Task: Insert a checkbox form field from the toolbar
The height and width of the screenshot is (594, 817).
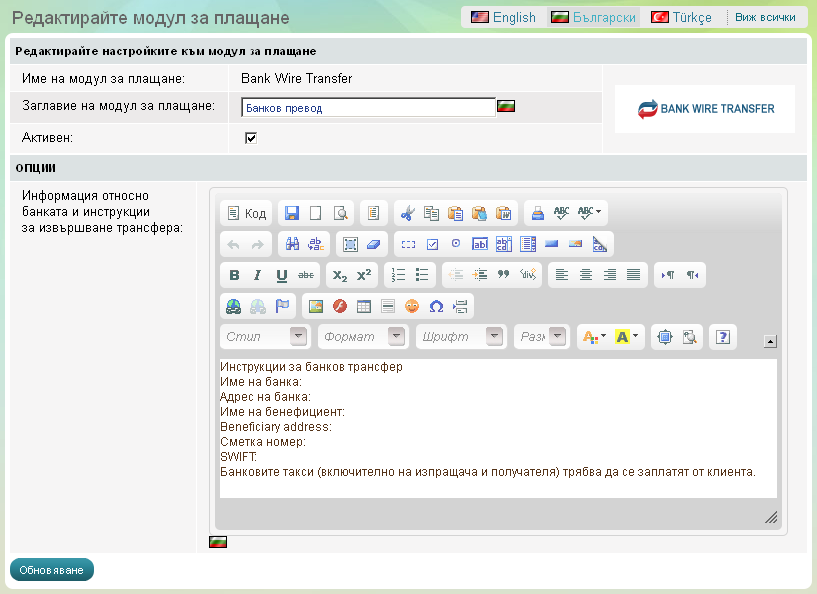Action: (432, 244)
